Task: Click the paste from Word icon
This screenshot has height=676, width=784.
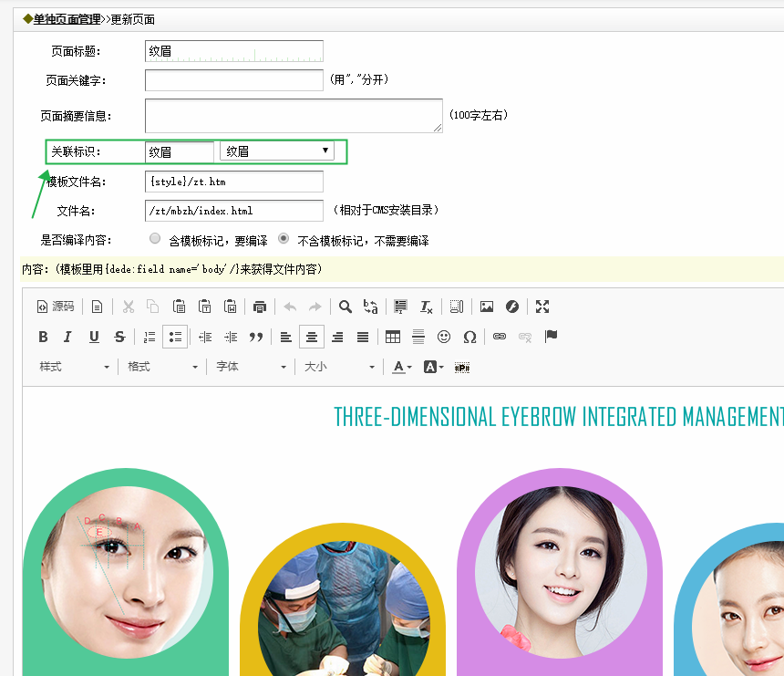Action: (230, 307)
